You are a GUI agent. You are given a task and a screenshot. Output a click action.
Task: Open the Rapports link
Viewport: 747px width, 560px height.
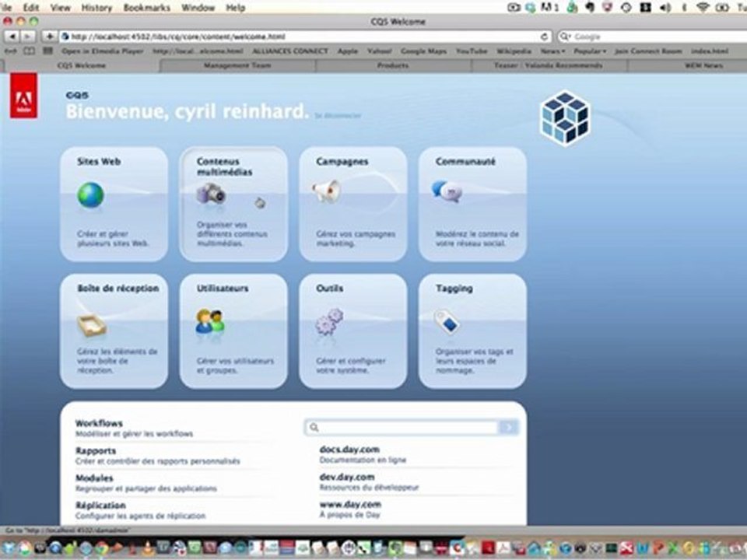pos(96,450)
